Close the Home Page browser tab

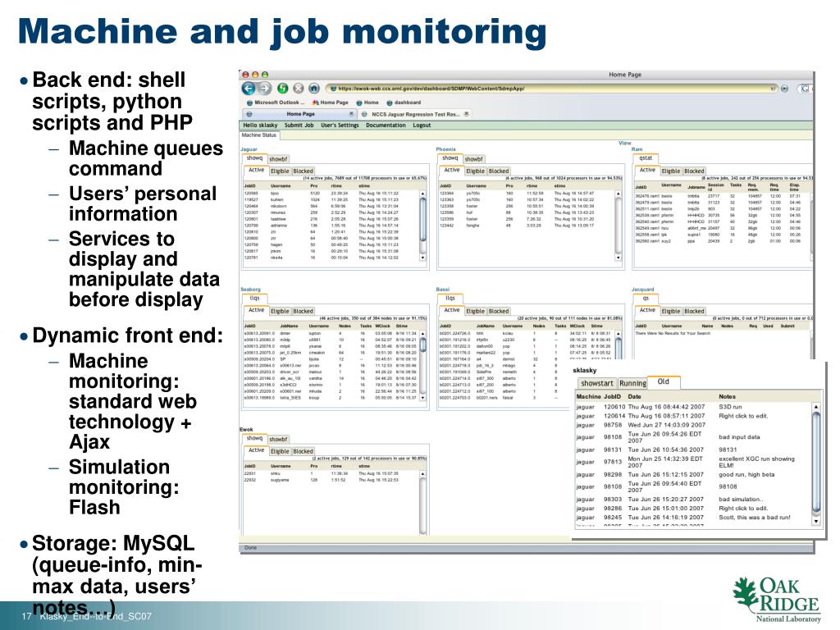pyautogui.click(x=351, y=113)
